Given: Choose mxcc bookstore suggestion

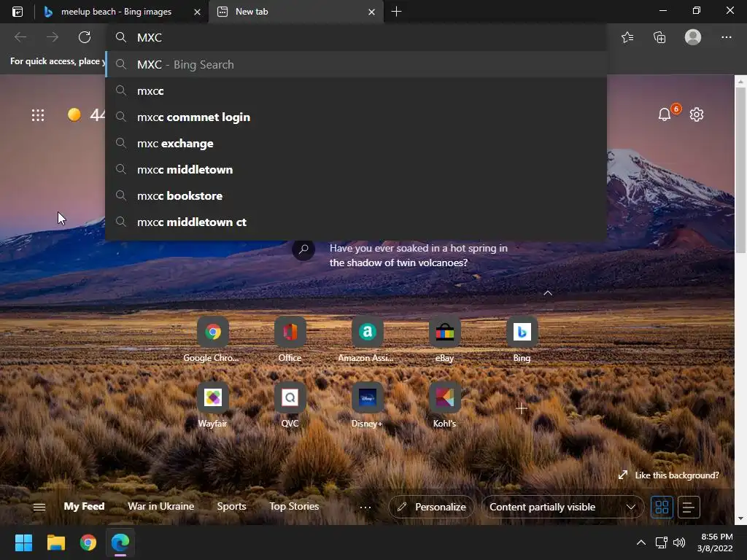Looking at the screenshot, I should [x=356, y=195].
